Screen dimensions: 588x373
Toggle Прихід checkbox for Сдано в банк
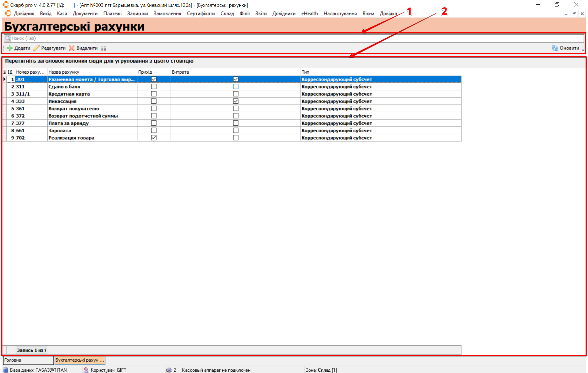pyautogui.click(x=154, y=87)
